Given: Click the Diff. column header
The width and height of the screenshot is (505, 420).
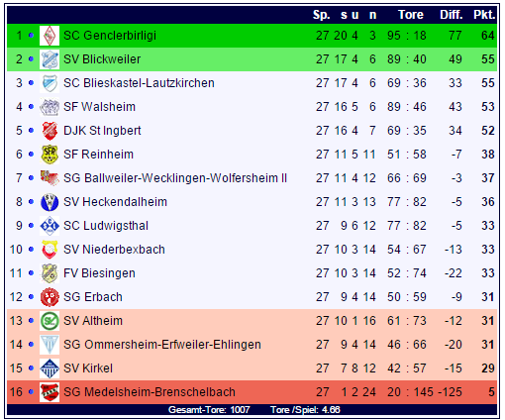Looking at the screenshot, I should (452, 15).
